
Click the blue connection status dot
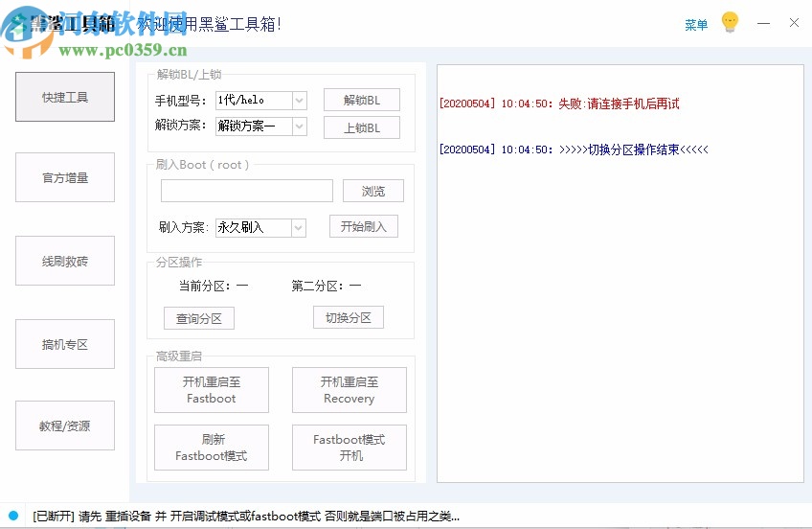(14, 516)
